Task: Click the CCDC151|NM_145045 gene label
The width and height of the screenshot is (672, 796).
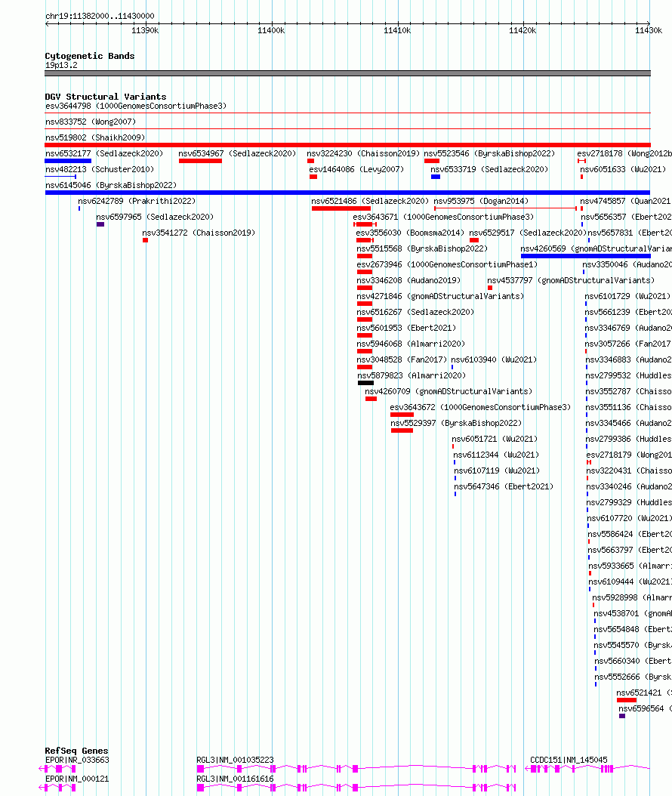Action: pyautogui.click(x=569, y=760)
